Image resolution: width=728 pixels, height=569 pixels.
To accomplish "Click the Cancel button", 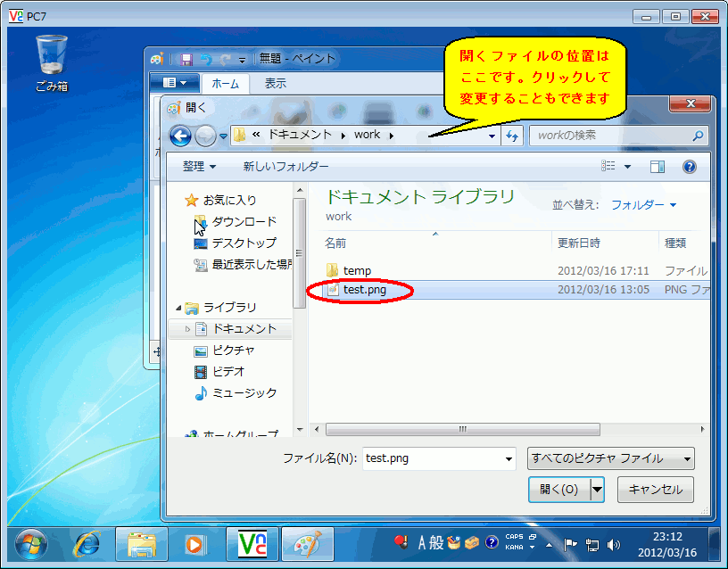I will tap(655, 489).
